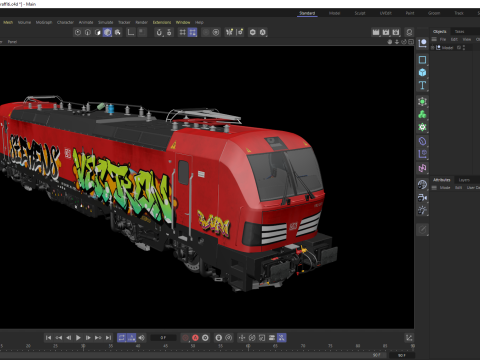Go to the start of the timeline
Viewport: 480px width, 360px height.
[48, 338]
